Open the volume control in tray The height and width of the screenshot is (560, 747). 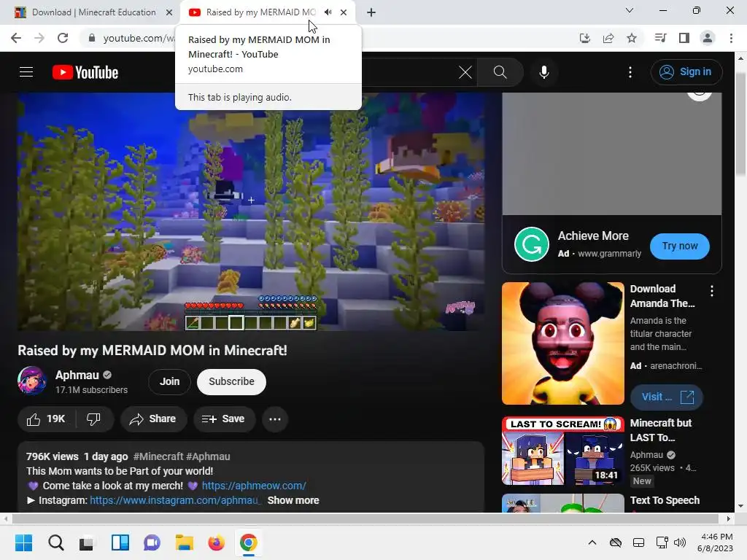(x=681, y=542)
